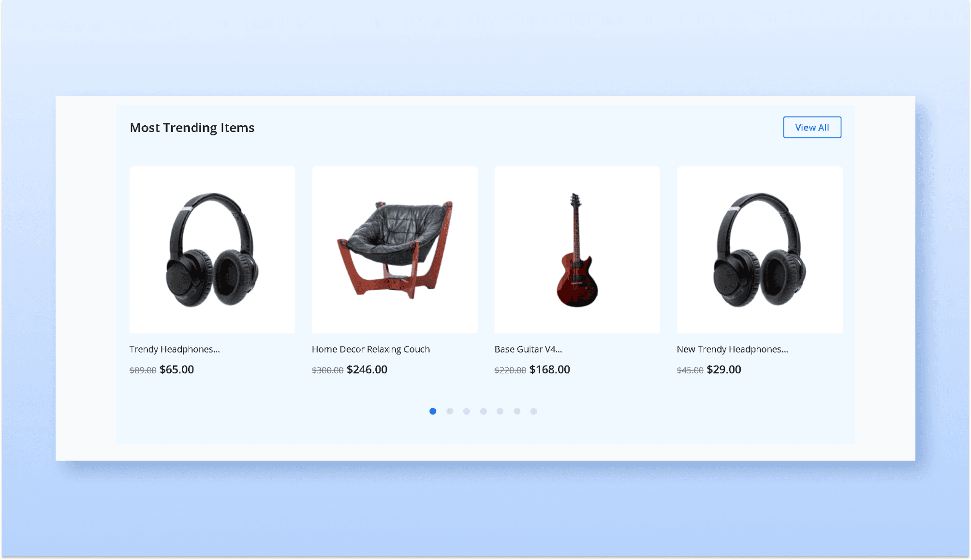Open the Trendy Headphones product image

click(212, 250)
